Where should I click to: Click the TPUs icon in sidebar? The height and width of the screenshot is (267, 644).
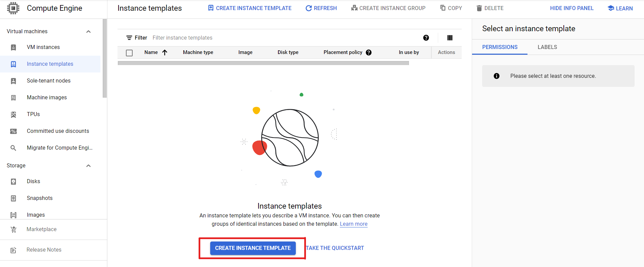click(x=13, y=114)
